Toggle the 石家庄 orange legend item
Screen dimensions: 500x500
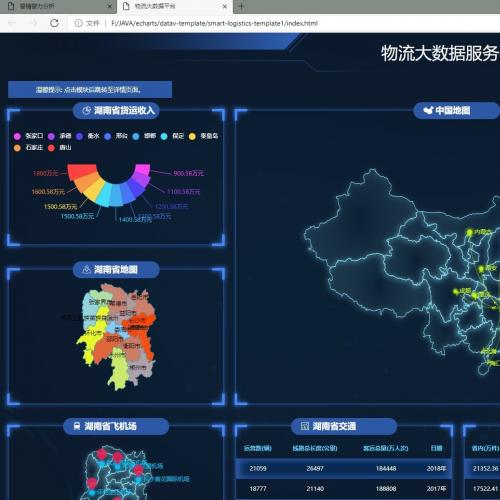(28, 147)
